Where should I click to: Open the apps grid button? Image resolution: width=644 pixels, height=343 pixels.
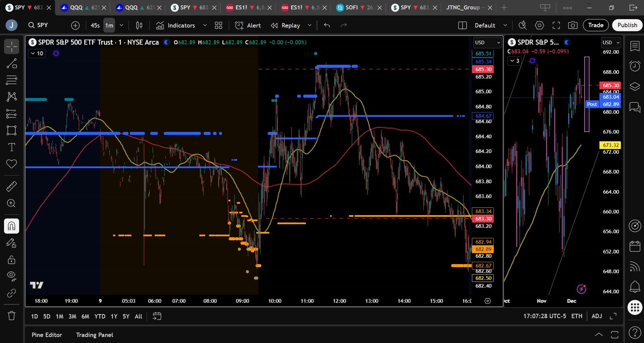pos(635,307)
